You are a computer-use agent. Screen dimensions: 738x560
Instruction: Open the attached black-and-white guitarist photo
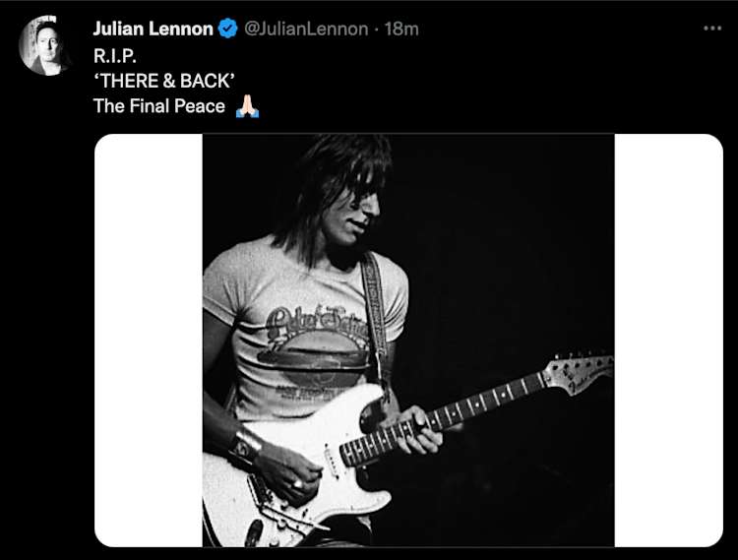point(408,341)
